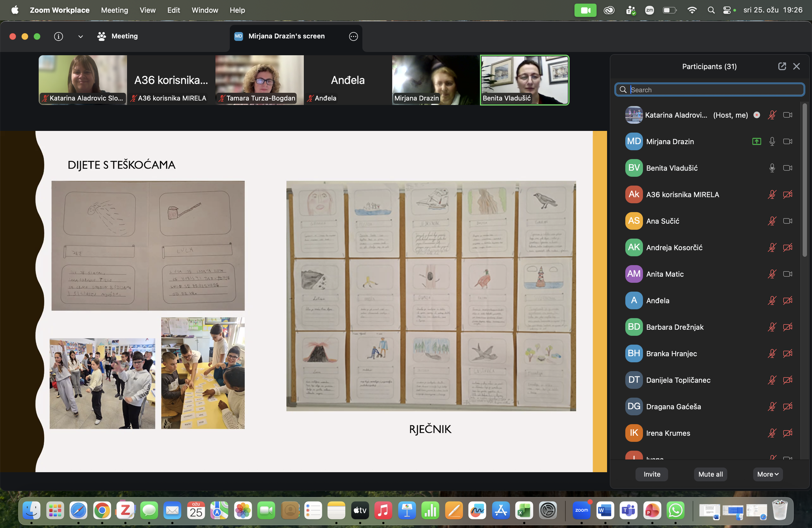Toggle Mirjana Drazin's video icon
The height and width of the screenshot is (528, 812).
click(x=787, y=141)
